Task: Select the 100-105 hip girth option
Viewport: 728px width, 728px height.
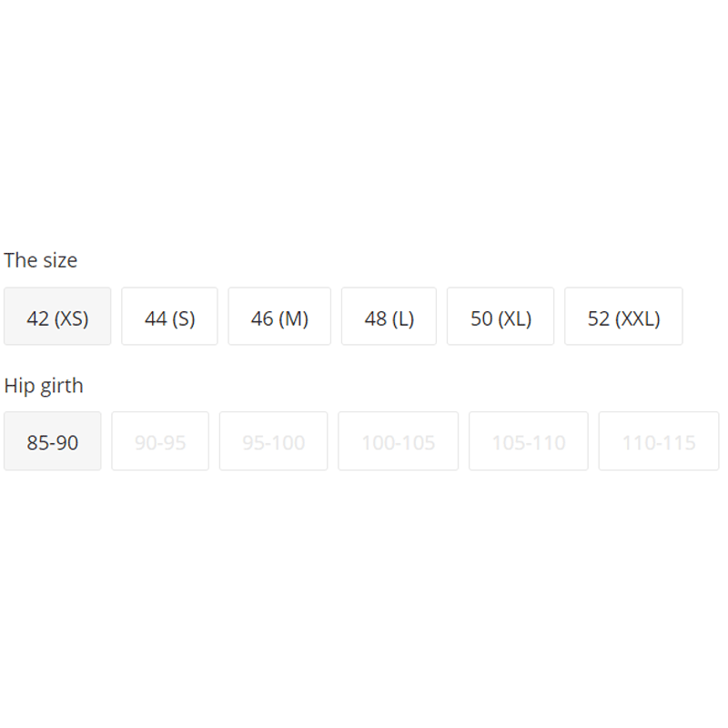Action: [x=398, y=441]
